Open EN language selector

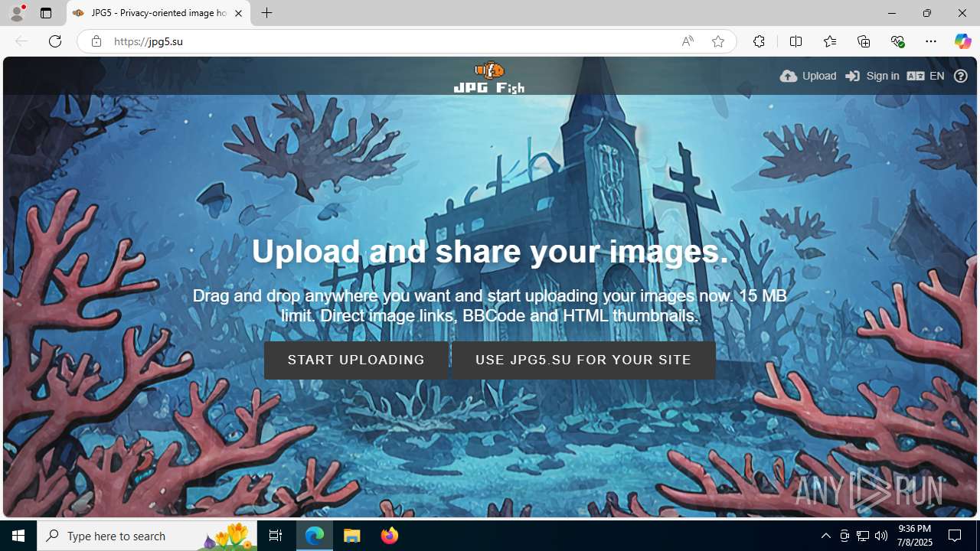coord(926,76)
